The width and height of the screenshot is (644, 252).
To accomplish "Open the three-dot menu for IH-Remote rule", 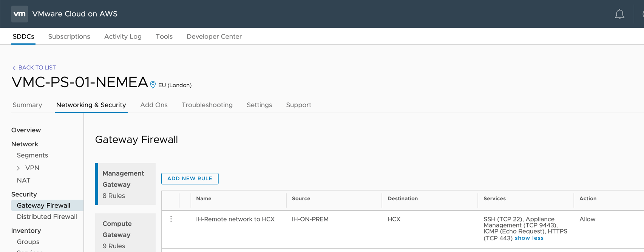I will (171, 219).
